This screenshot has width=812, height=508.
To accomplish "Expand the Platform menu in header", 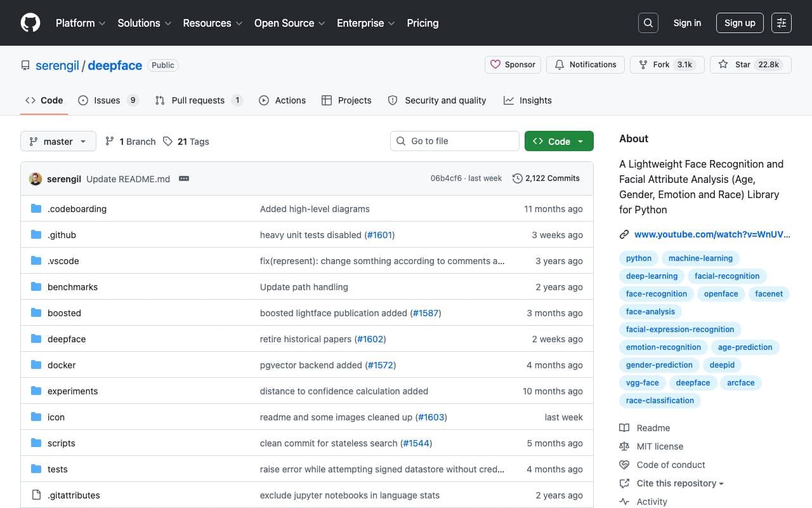I will (81, 23).
